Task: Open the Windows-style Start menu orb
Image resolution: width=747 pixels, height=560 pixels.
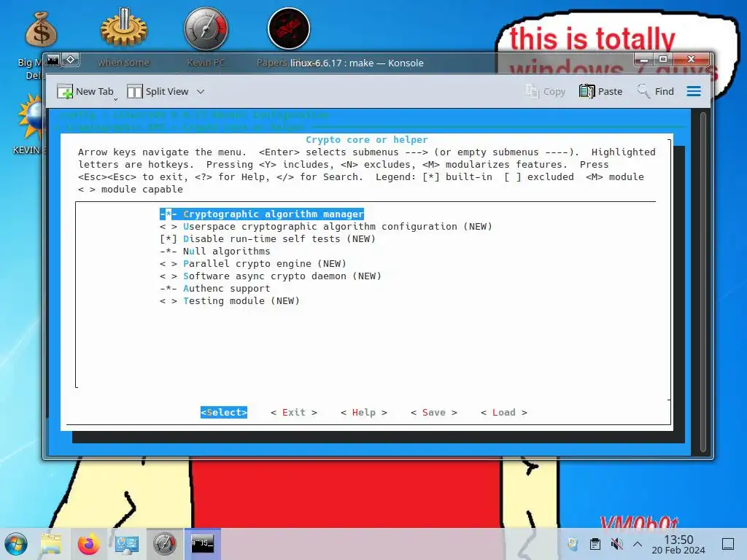Action: pos(16,544)
